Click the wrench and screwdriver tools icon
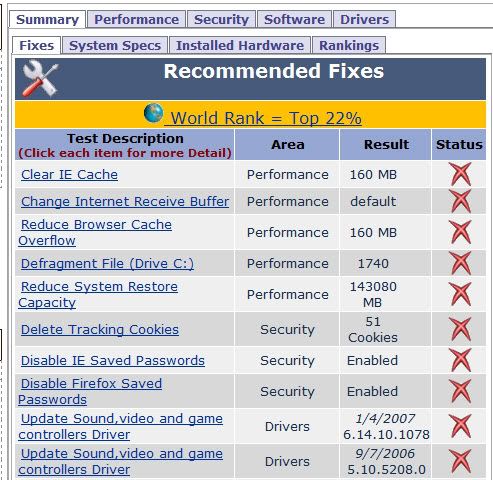Viewport: 493px width, 480px height. (40, 79)
